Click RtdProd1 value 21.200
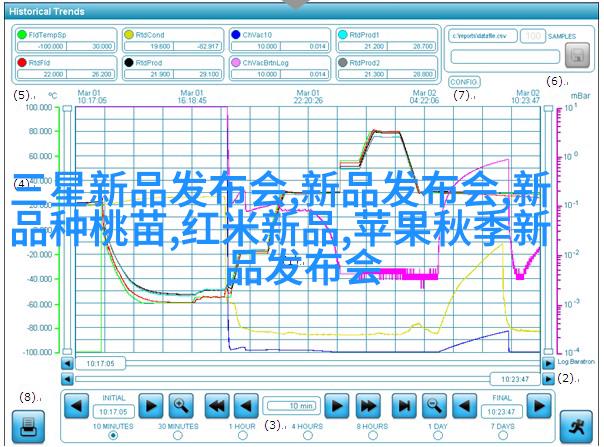This screenshot has width=604, height=447. coord(363,46)
